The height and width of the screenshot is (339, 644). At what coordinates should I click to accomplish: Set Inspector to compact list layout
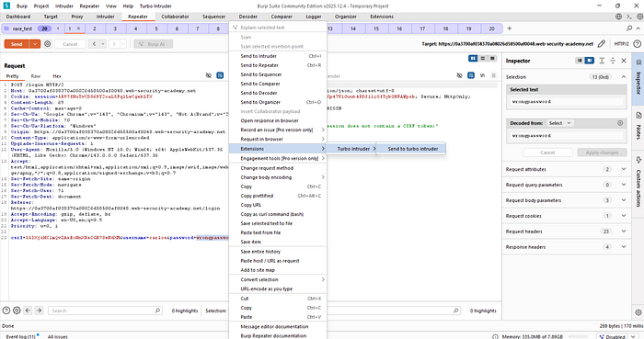(x=580, y=61)
